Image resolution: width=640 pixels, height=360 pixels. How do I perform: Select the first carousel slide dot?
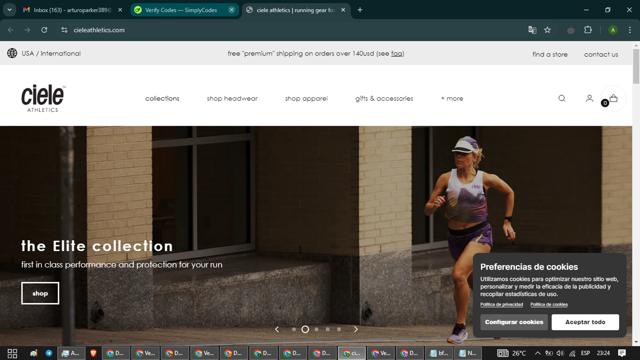[294, 329]
